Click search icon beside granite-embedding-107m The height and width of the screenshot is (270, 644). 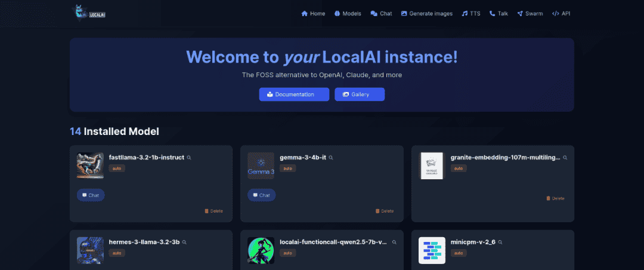click(x=565, y=158)
